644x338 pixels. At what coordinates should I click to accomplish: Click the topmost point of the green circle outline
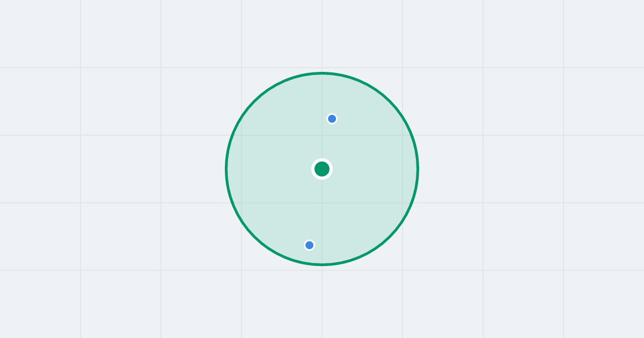point(322,73)
